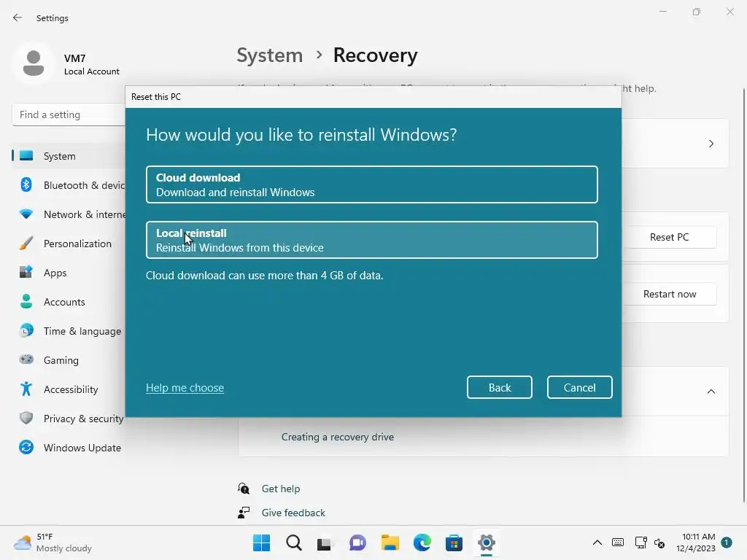Open Task View on taskbar
Screen dimensions: 747x560
(325, 542)
